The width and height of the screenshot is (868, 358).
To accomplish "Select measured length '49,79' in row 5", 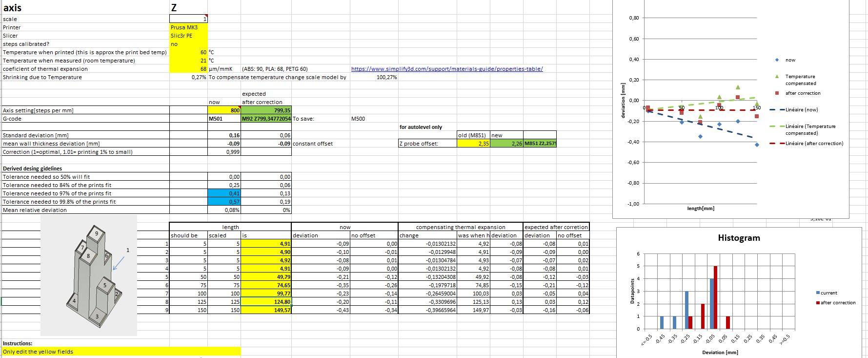I will (x=266, y=277).
